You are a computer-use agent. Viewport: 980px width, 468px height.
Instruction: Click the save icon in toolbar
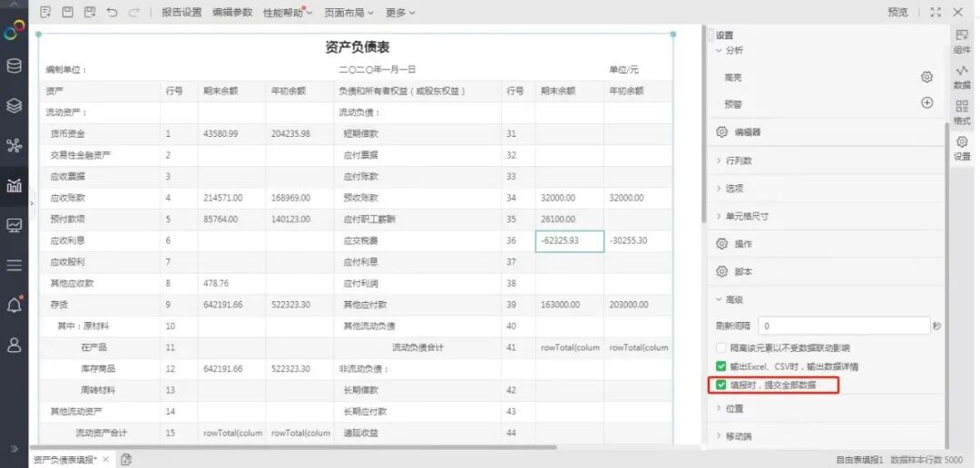[67, 12]
